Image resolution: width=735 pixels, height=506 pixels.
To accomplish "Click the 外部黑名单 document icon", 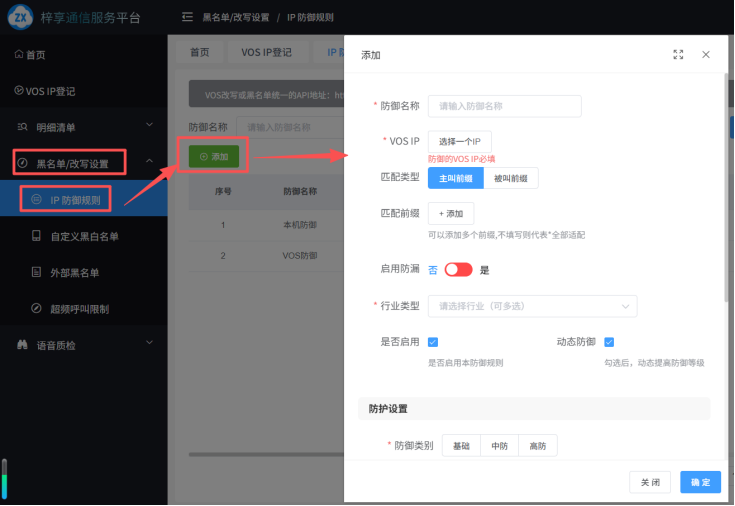I will tap(36, 272).
